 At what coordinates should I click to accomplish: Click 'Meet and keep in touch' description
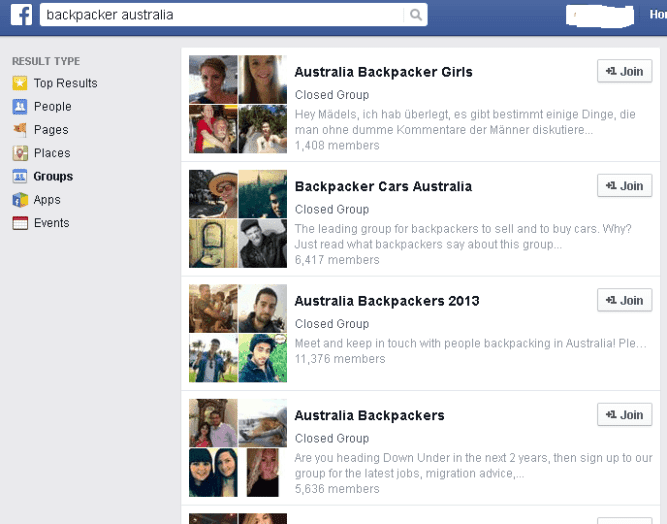pos(470,343)
